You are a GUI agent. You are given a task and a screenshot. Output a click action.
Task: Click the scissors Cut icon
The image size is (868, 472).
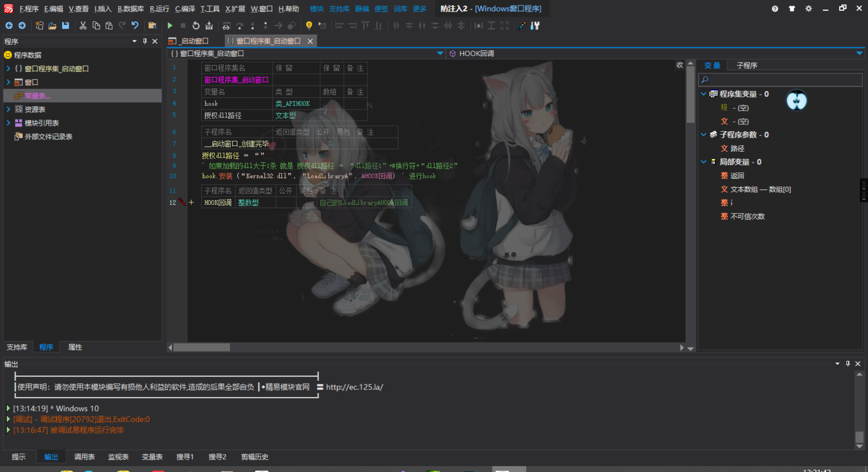(x=83, y=26)
